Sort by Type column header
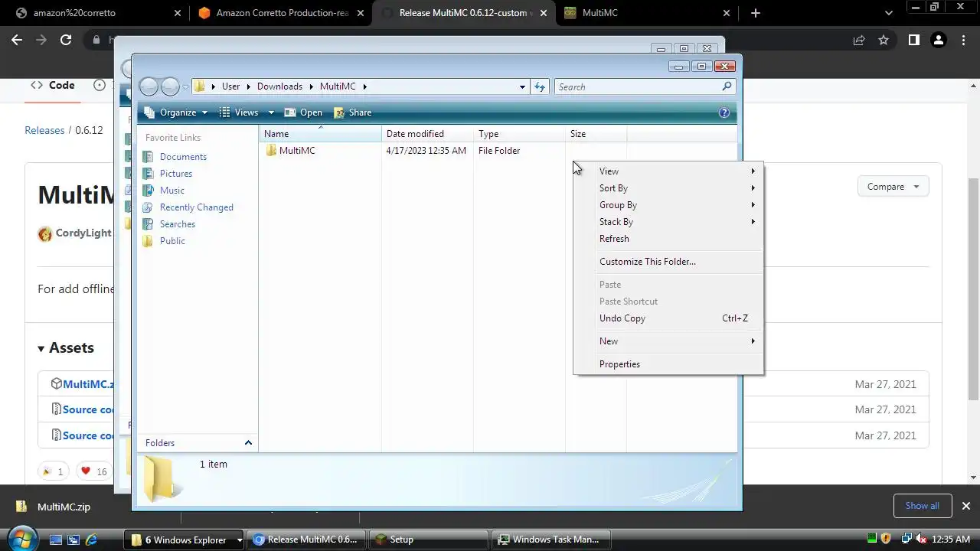The image size is (980, 551). point(519,134)
